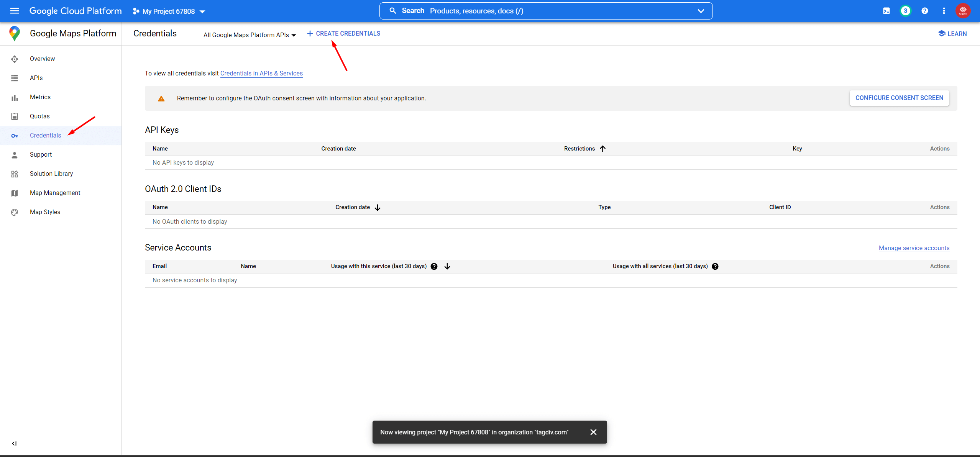This screenshot has width=980, height=457.
Task: Open the Map Styles palette icon
Action: (x=14, y=212)
